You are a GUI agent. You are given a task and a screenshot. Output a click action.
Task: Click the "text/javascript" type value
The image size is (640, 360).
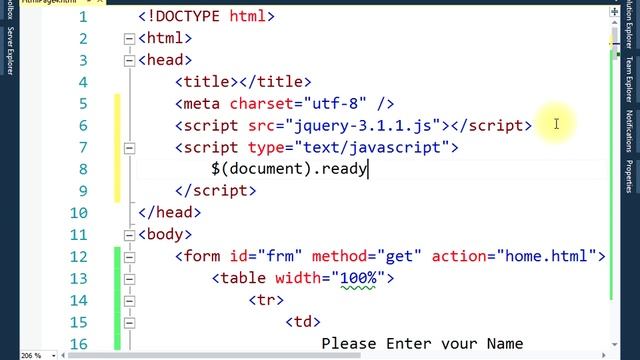371,147
